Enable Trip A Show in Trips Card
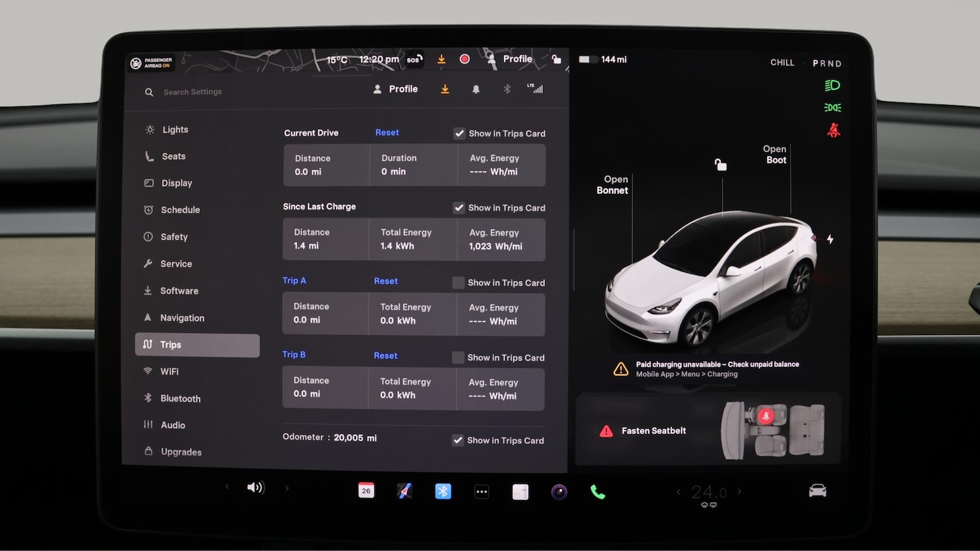This screenshot has height=551, width=980. (459, 283)
